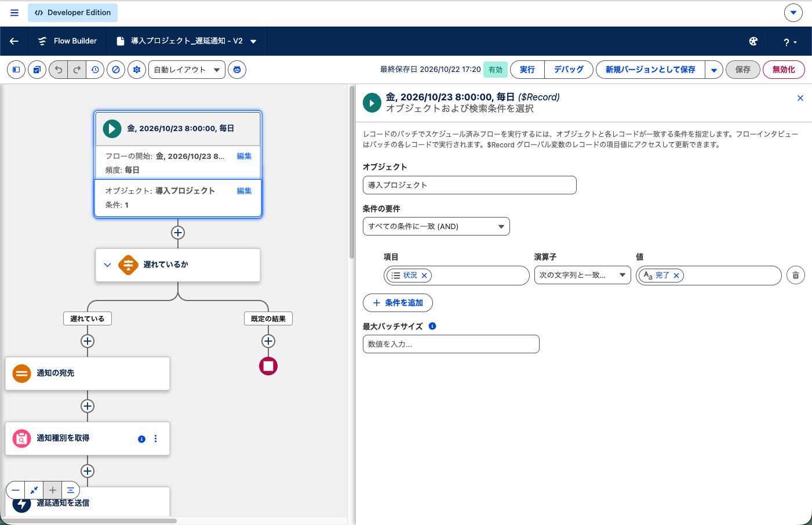Toggle the toolbox panel icon in the toolbar
The image size is (812, 525).
tap(16, 70)
